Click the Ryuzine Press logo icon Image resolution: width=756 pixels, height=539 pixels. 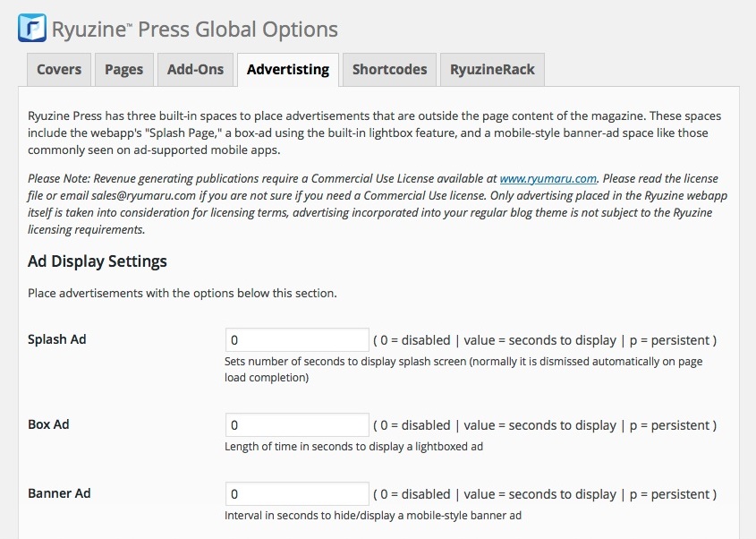32,29
